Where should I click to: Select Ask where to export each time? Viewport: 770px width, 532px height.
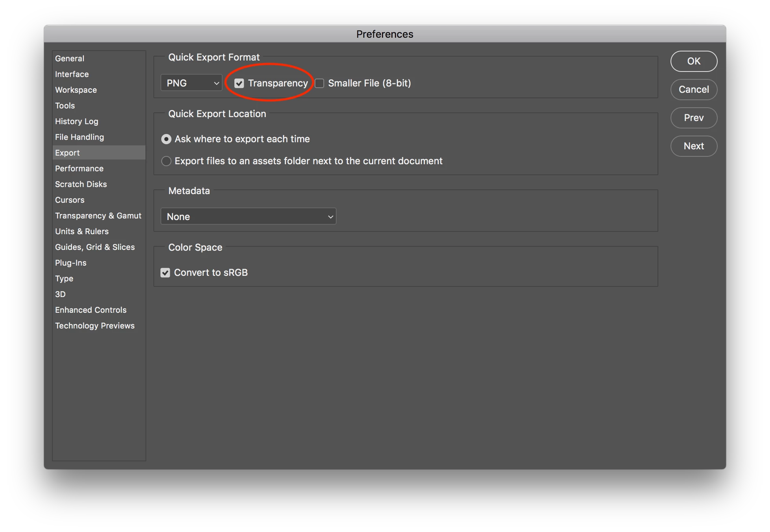[x=166, y=139]
